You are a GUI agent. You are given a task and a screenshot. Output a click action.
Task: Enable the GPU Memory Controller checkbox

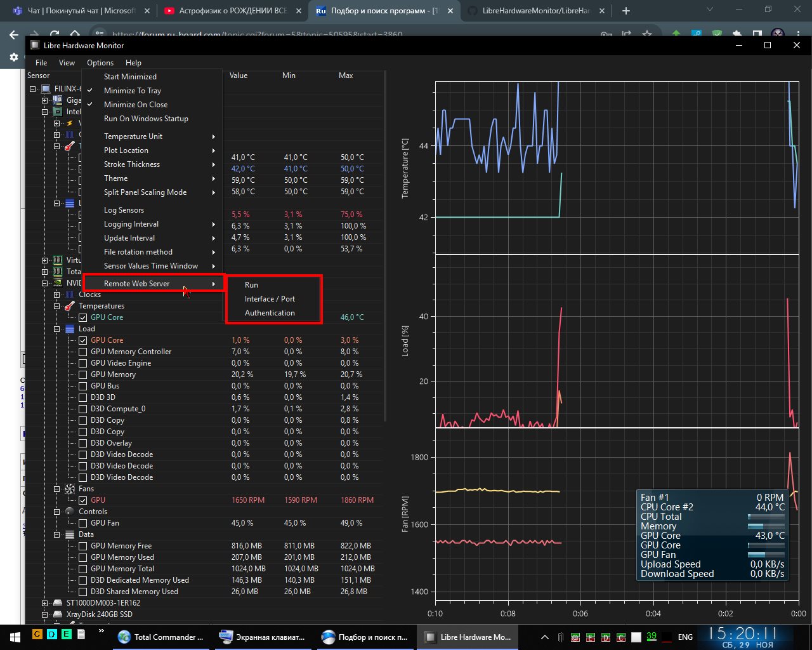point(82,352)
